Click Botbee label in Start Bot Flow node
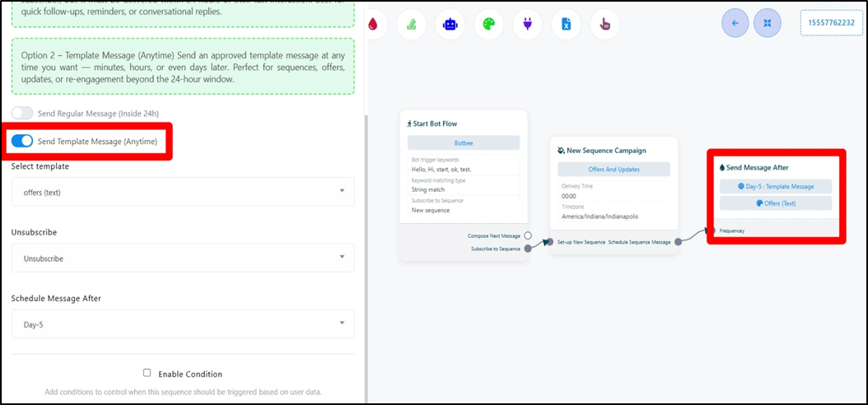Image resolution: width=868 pixels, height=405 pixels. pyautogui.click(x=464, y=142)
